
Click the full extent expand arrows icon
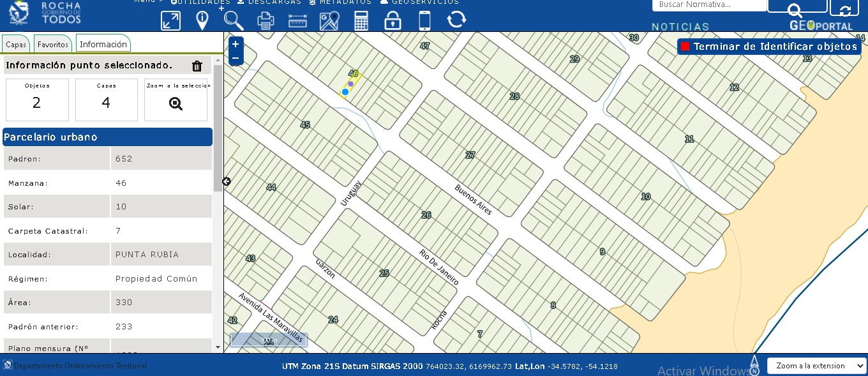[170, 20]
